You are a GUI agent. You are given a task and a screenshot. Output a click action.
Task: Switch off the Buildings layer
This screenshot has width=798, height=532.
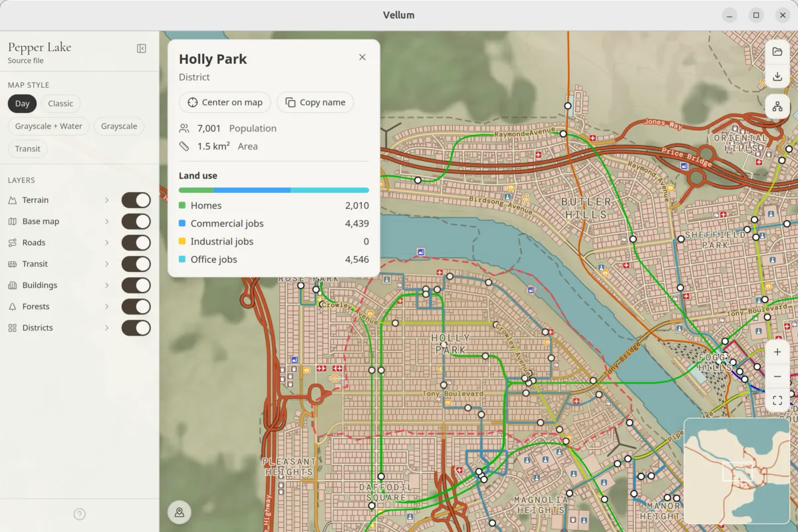[136, 285]
